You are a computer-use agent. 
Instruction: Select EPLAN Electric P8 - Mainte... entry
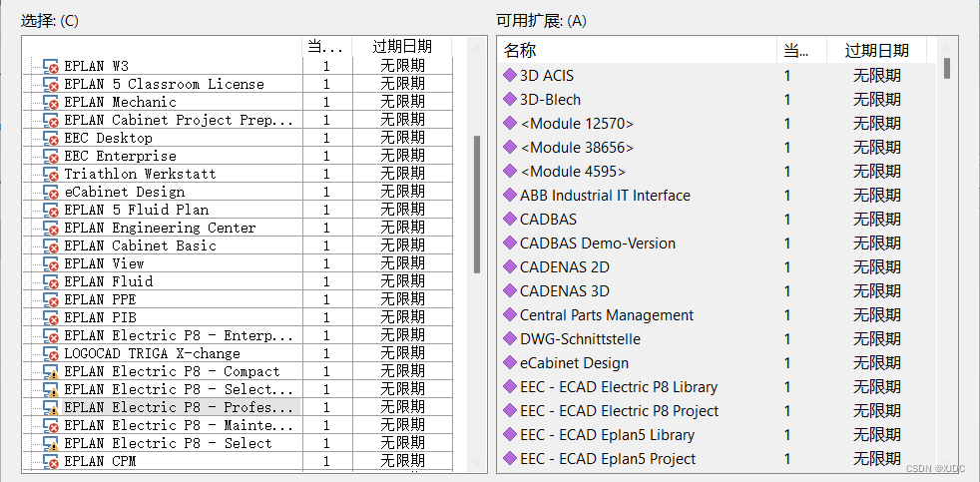179,426
